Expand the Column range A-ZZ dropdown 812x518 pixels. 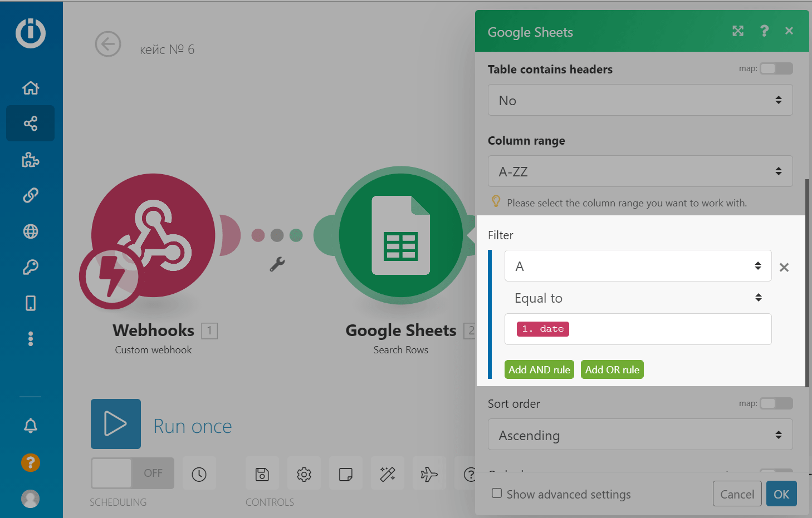640,171
